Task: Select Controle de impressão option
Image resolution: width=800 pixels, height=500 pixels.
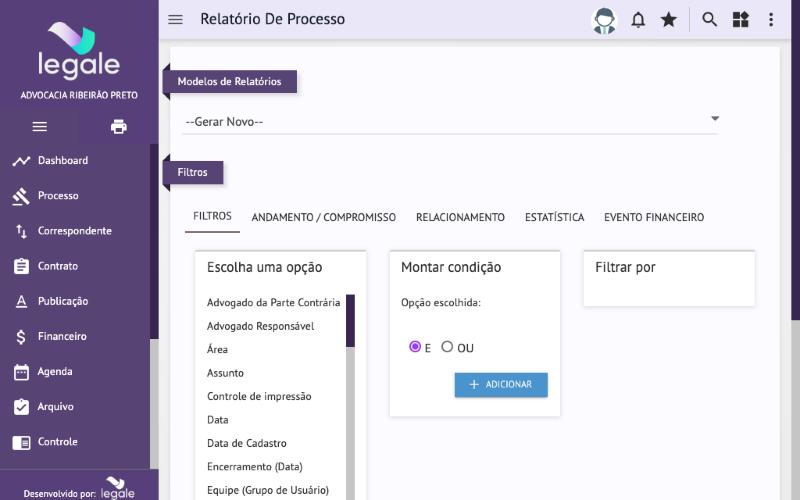Action: 259,396
